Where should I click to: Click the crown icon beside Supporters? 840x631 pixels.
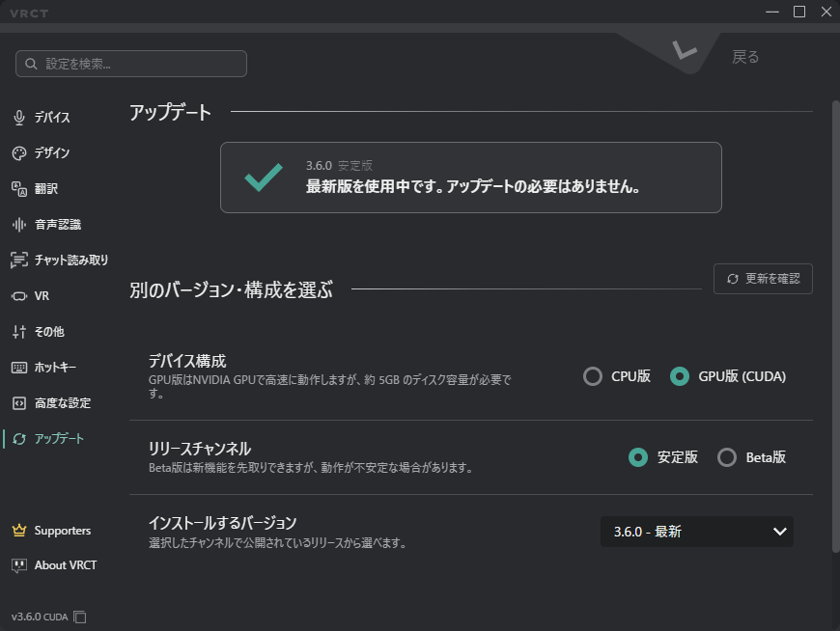click(x=19, y=531)
